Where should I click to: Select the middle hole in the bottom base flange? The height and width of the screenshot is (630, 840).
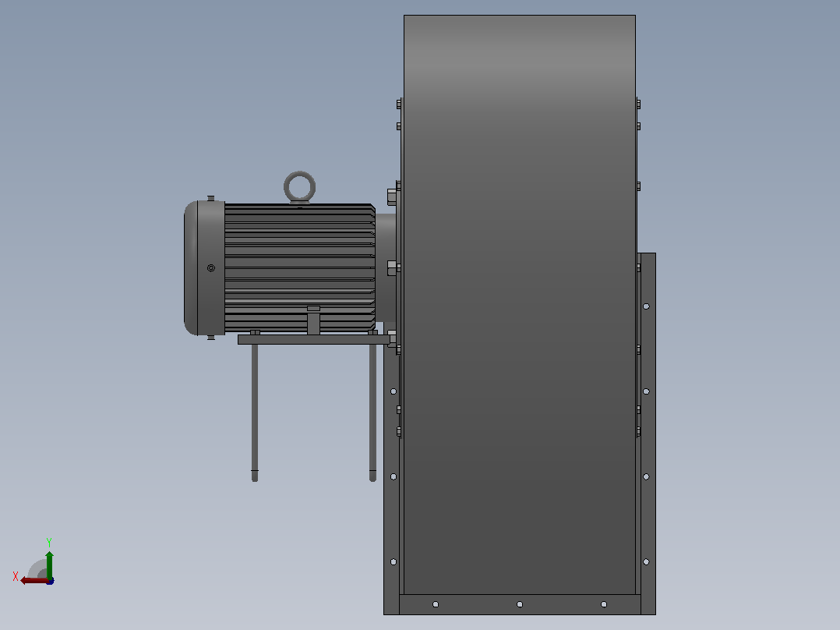pyautogui.click(x=520, y=604)
